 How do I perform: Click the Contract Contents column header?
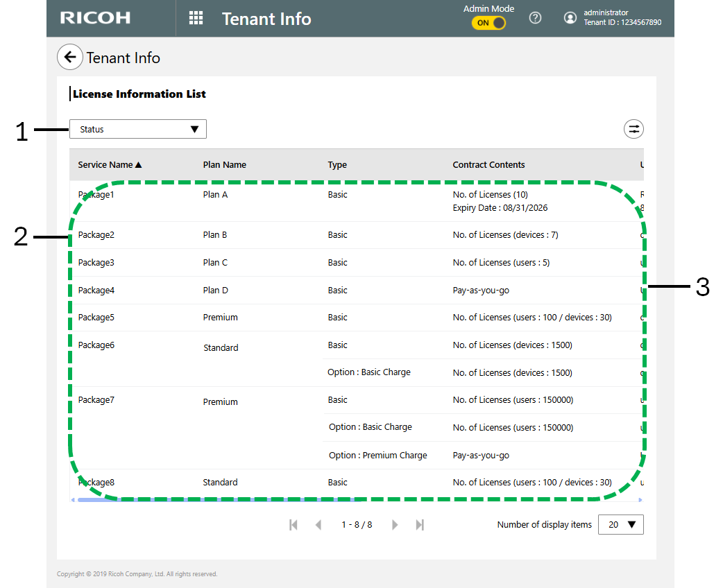[x=488, y=165]
